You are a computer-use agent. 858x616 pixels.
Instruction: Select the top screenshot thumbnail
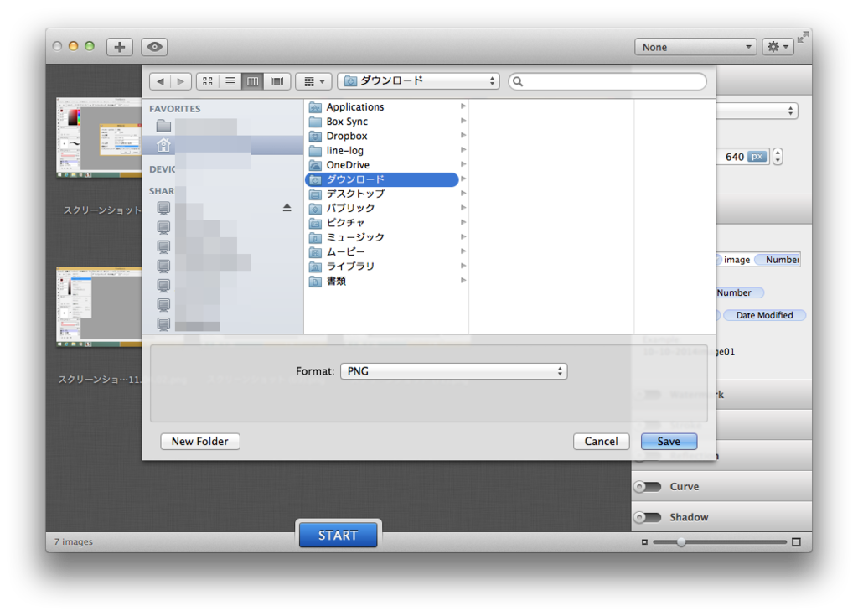(99, 137)
